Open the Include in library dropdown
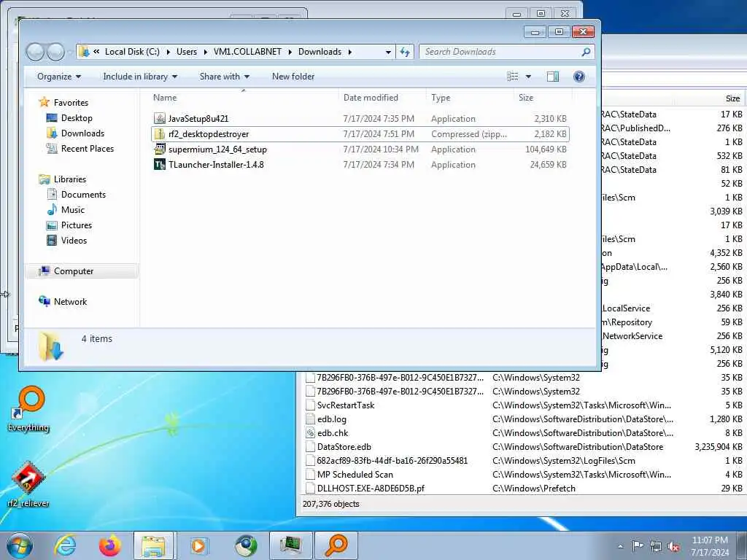 click(x=140, y=77)
